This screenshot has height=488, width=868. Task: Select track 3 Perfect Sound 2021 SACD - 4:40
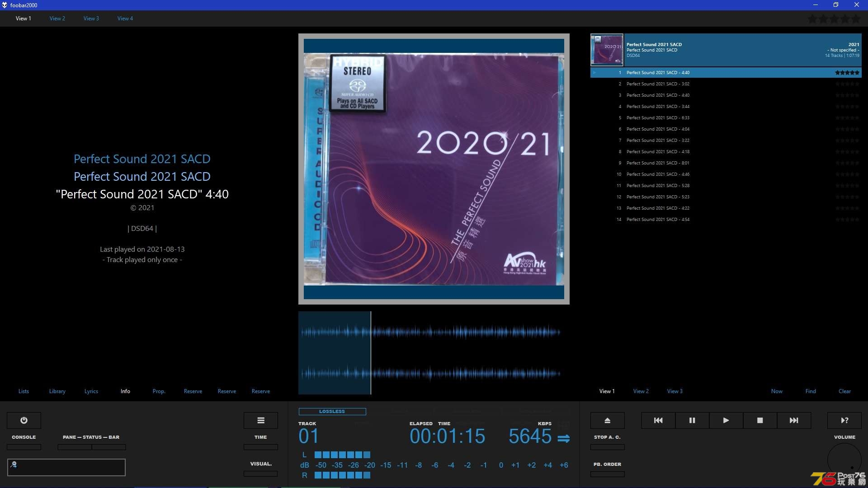coord(726,95)
